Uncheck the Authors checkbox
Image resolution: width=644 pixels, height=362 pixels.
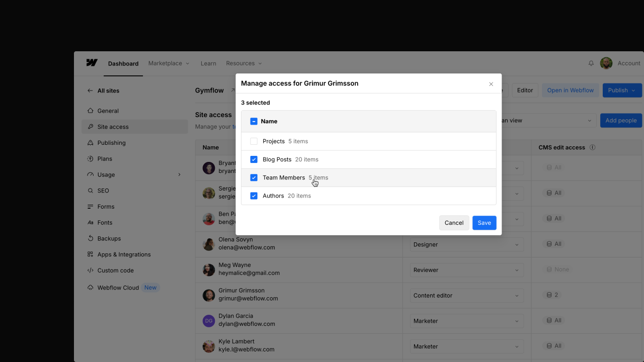tap(254, 196)
